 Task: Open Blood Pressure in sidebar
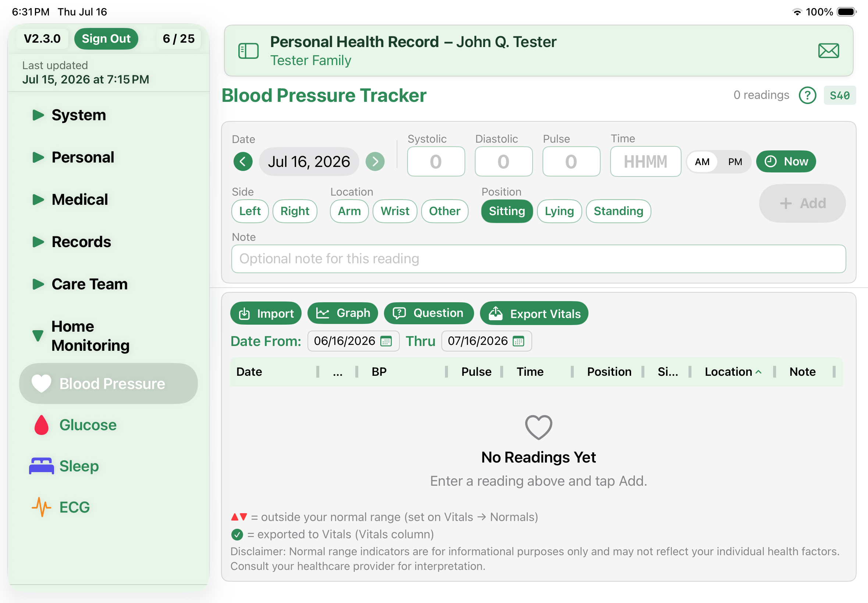point(108,383)
